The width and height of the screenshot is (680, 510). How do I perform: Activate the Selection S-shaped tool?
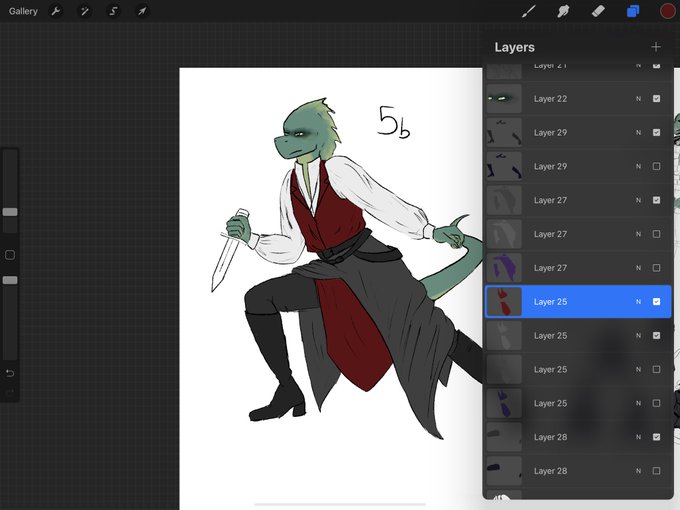(113, 11)
